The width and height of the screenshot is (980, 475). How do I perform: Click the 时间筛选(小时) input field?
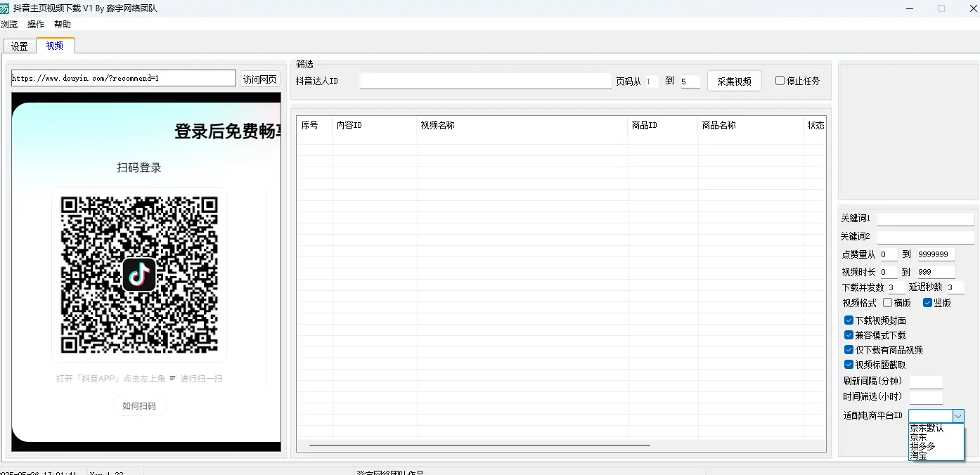point(926,398)
